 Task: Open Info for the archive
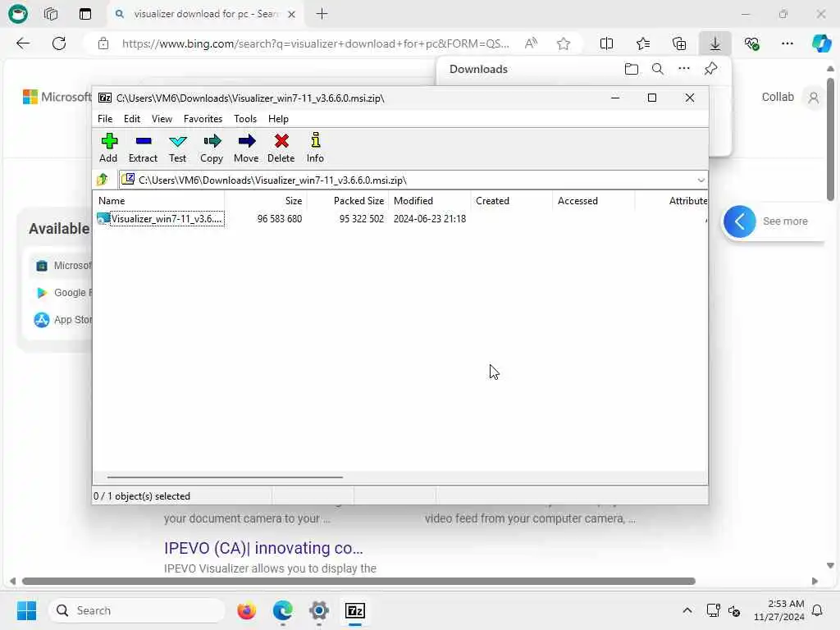click(x=315, y=148)
